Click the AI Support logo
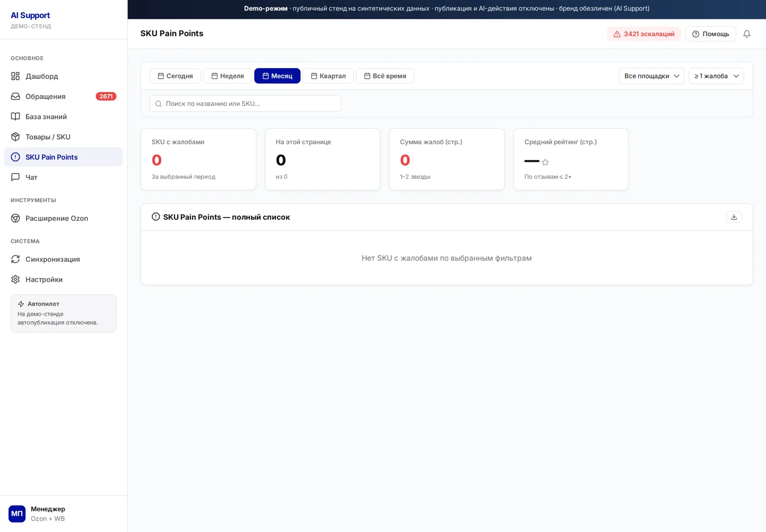 click(30, 15)
